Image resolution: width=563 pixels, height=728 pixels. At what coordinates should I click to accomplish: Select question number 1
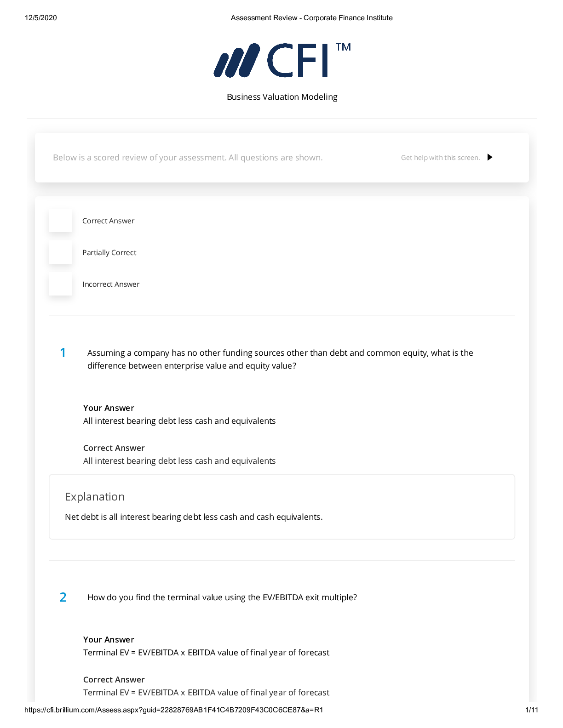click(x=63, y=353)
